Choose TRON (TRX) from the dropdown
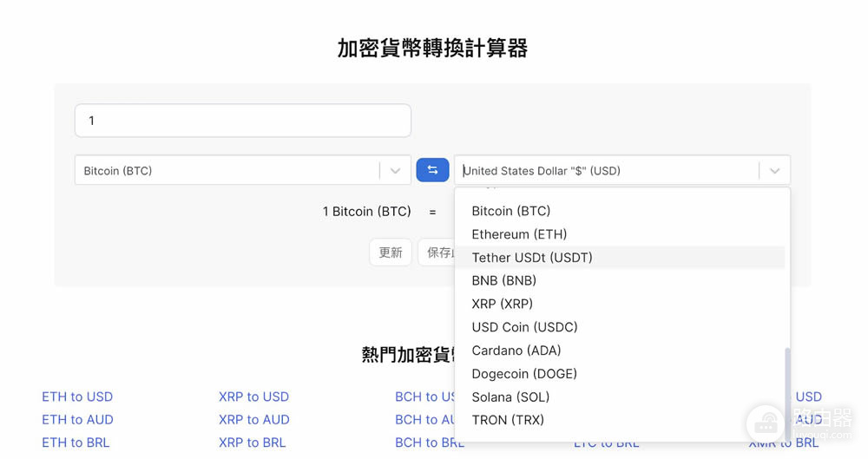868x459 pixels. coord(620,420)
